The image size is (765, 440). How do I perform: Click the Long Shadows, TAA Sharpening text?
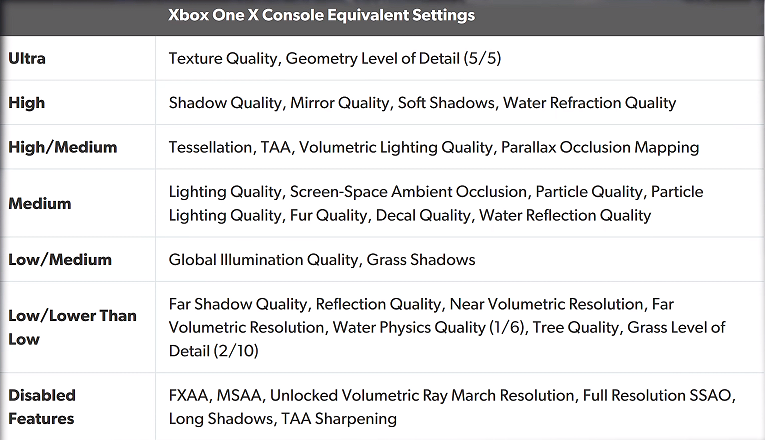[282, 419]
